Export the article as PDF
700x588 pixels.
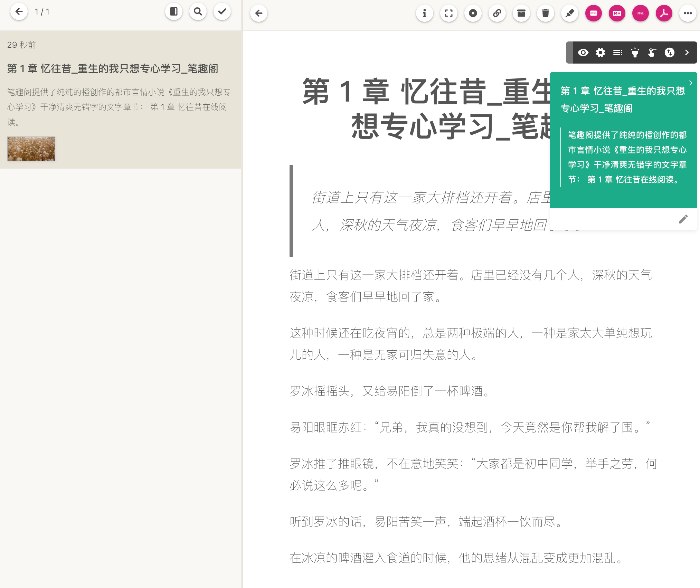click(663, 14)
